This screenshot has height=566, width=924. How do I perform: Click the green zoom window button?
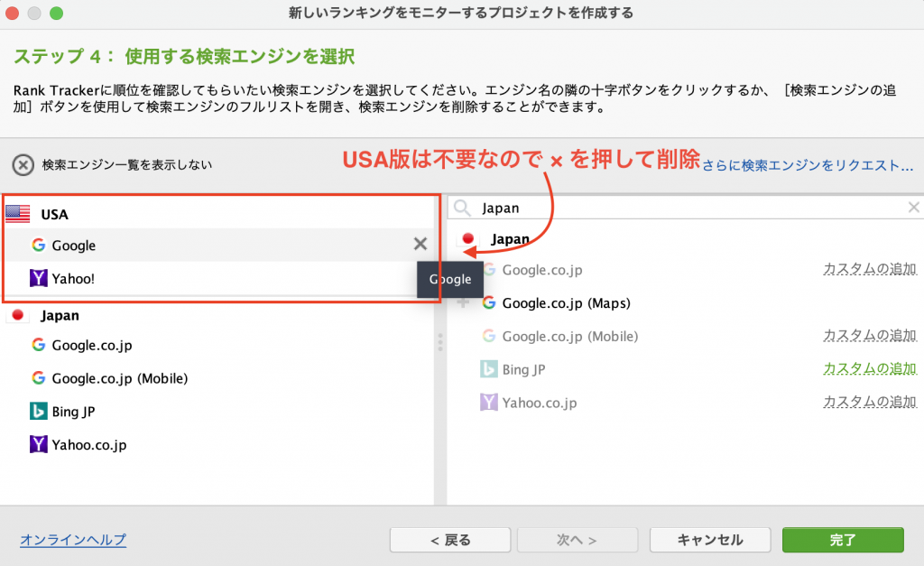56,13
